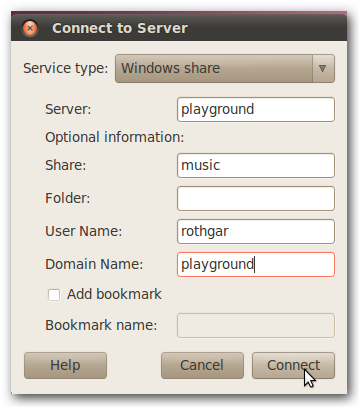Click the Server label text
This screenshot has height=409, width=361.
[68, 109]
